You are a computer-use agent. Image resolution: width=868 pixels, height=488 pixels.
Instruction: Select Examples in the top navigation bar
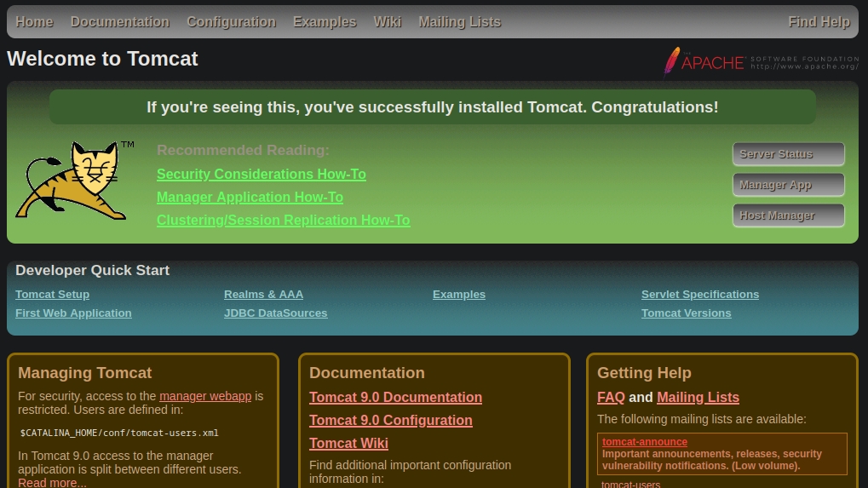(325, 22)
